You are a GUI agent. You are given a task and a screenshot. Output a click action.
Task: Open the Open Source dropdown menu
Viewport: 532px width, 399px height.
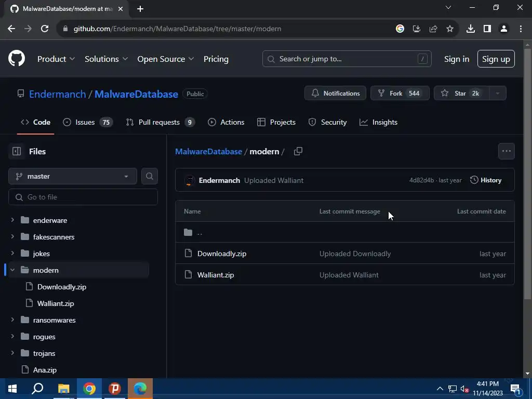[x=166, y=59]
